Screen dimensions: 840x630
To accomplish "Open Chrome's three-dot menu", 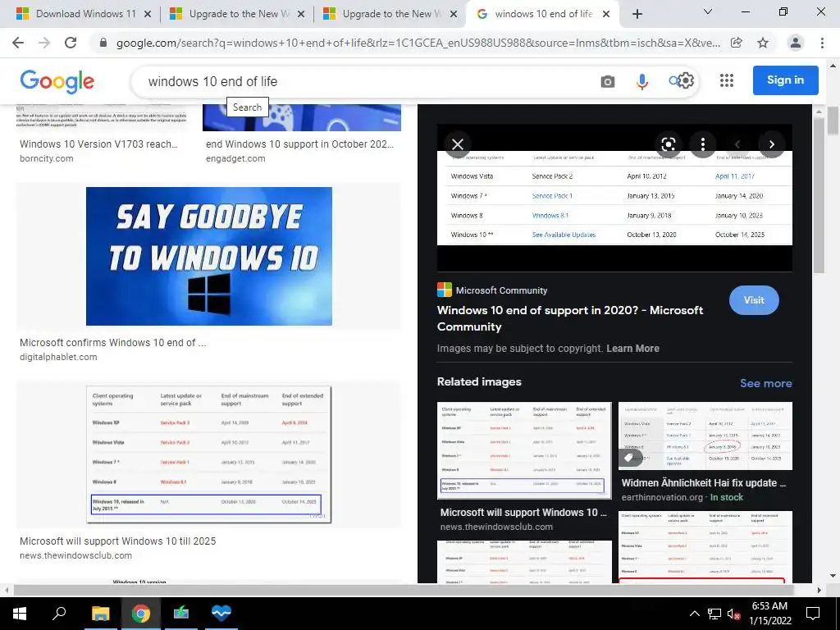I will pos(822,43).
